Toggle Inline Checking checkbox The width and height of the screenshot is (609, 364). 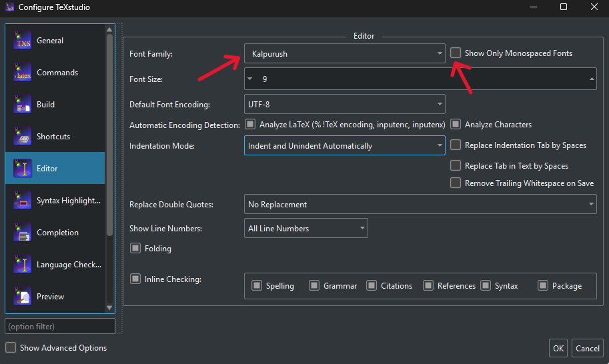coord(135,279)
